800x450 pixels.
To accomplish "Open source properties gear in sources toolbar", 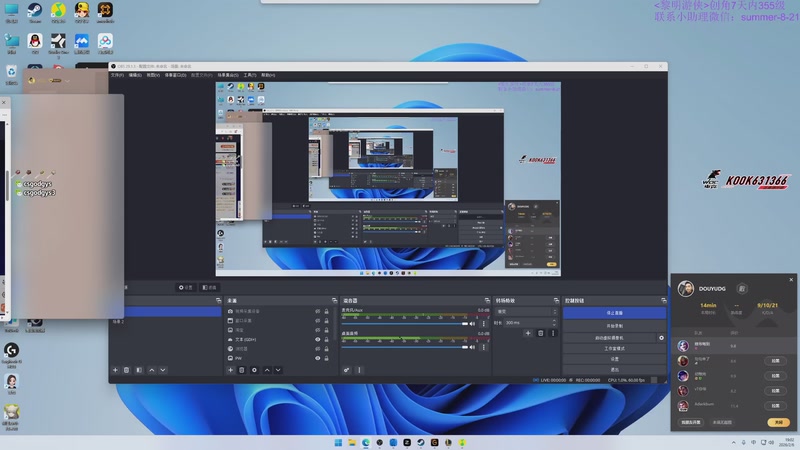I will 254,370.
